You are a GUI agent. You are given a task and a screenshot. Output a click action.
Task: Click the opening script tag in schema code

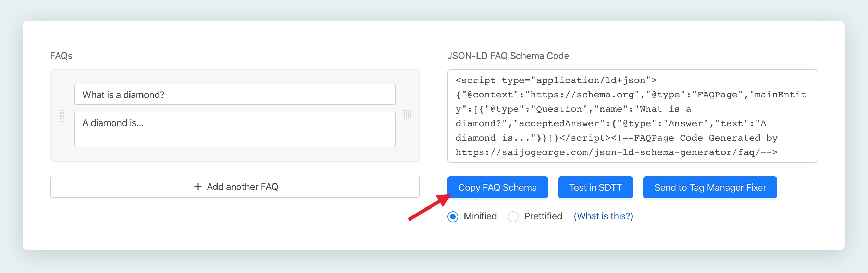coord(556,80)
